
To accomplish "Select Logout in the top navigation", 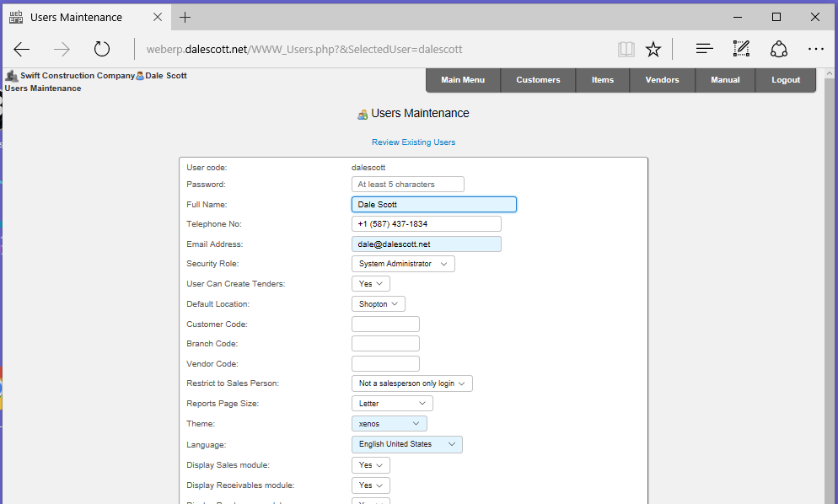I will coord(786,80).
